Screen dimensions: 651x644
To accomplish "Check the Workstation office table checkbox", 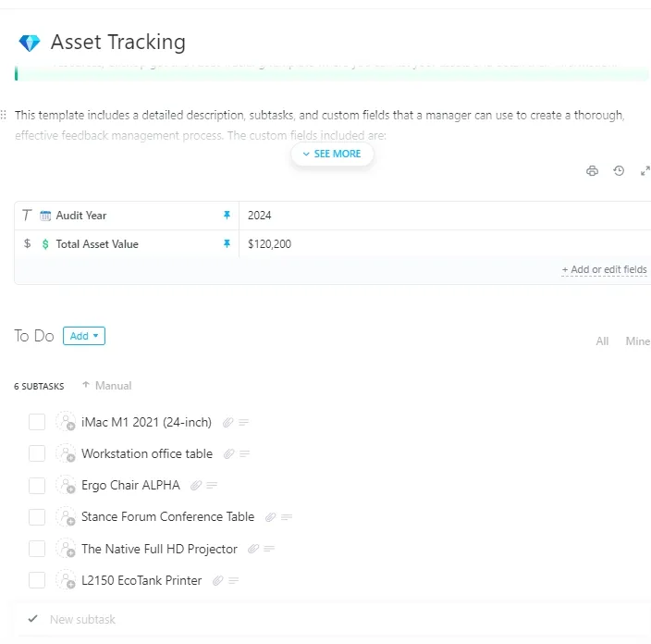I will [x=37, y=453].
